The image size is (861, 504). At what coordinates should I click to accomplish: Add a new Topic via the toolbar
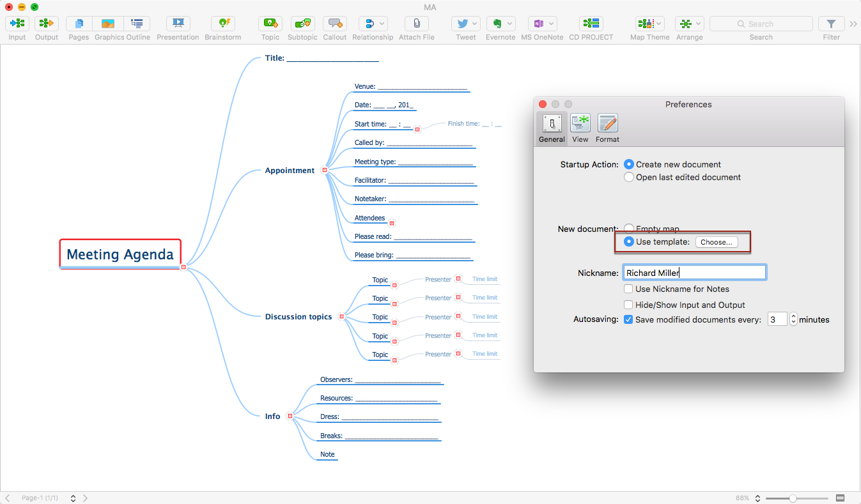(x=270, y=24)
